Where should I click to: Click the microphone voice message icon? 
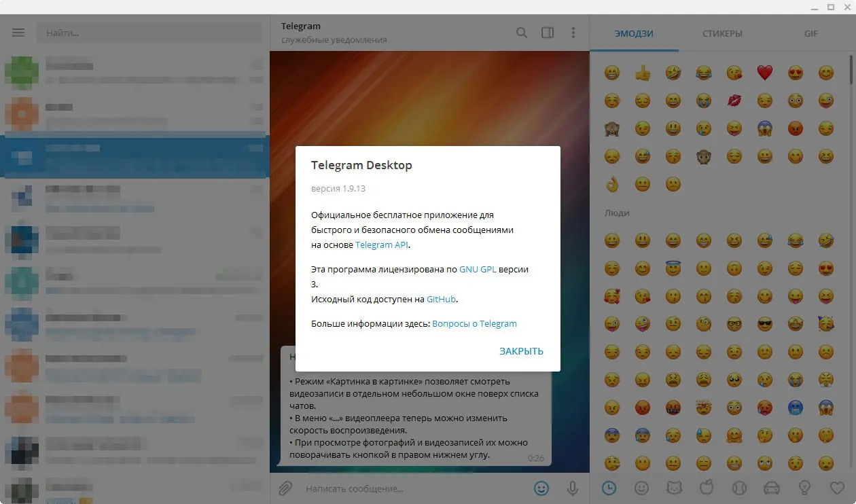click(x=573, y=488)
